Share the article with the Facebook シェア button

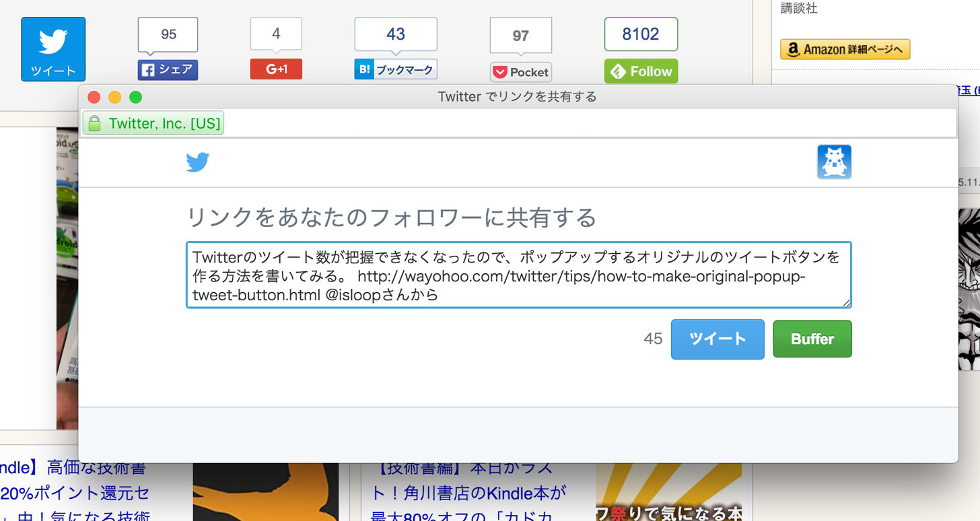point(168,69)
